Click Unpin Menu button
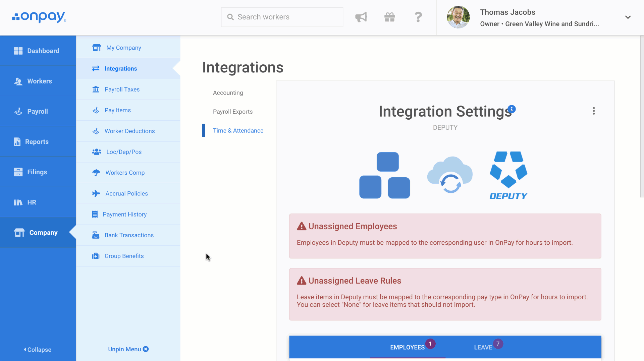644x361 pixels. pos(128,349)
